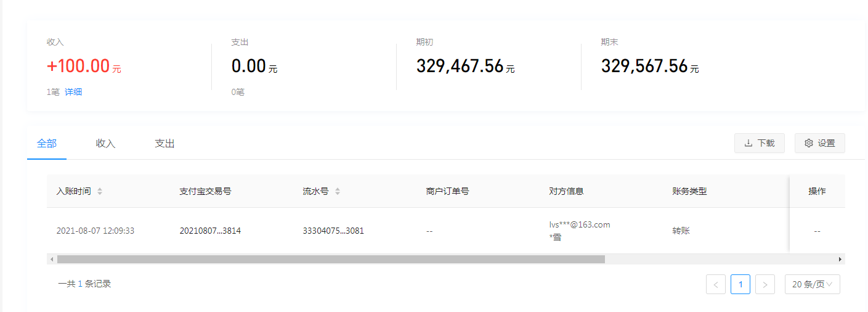Image resolution: width=868 pixels, height=312 pixels.
Task: Sort by 流水号 column sort icon
Action: [337, 191]
